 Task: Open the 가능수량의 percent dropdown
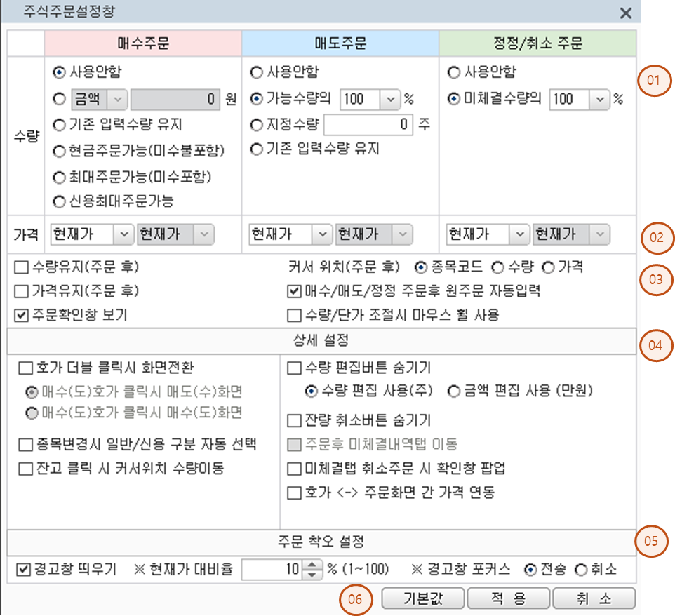coord(390,100)
